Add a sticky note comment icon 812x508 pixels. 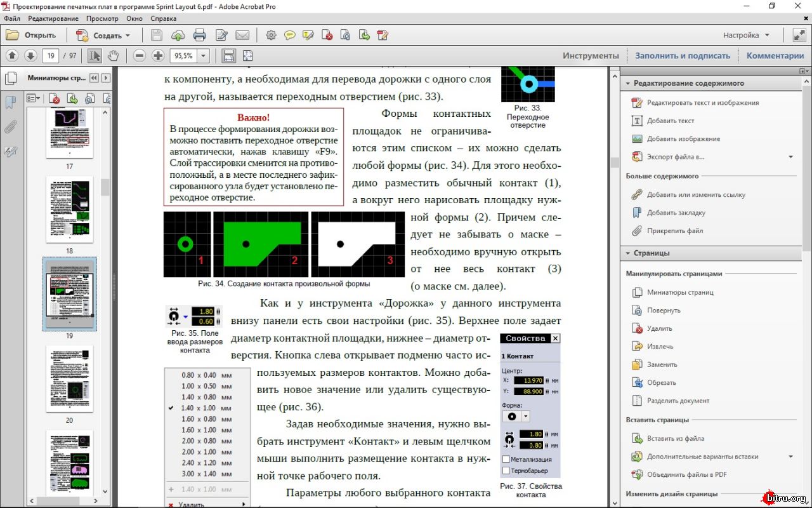(x=290, y=35)
